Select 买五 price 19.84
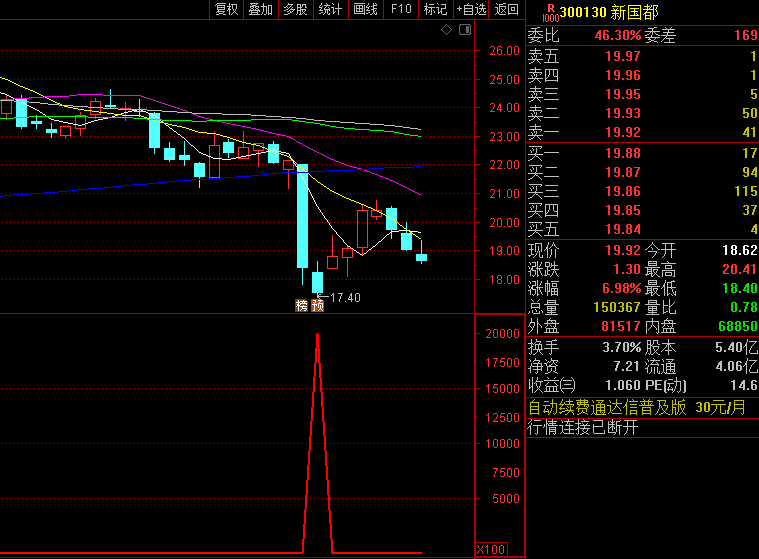Viewport: 759px width, 559px height. pos(623,229)
